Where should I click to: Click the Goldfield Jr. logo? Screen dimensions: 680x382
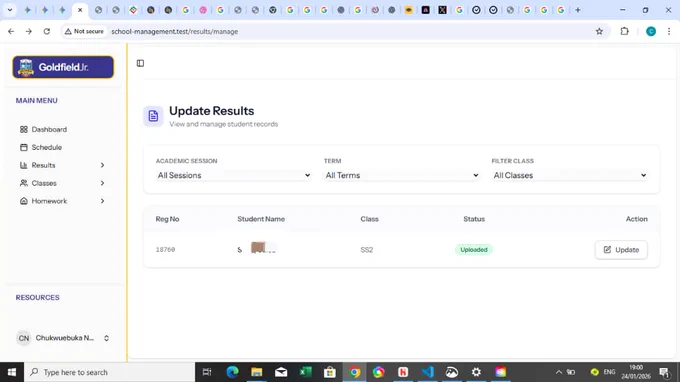click(x=63, y=67)
